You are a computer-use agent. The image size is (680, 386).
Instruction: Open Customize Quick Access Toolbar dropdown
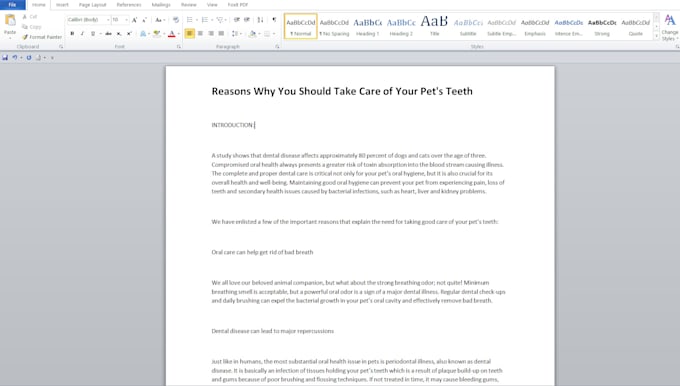coord(52,57)
